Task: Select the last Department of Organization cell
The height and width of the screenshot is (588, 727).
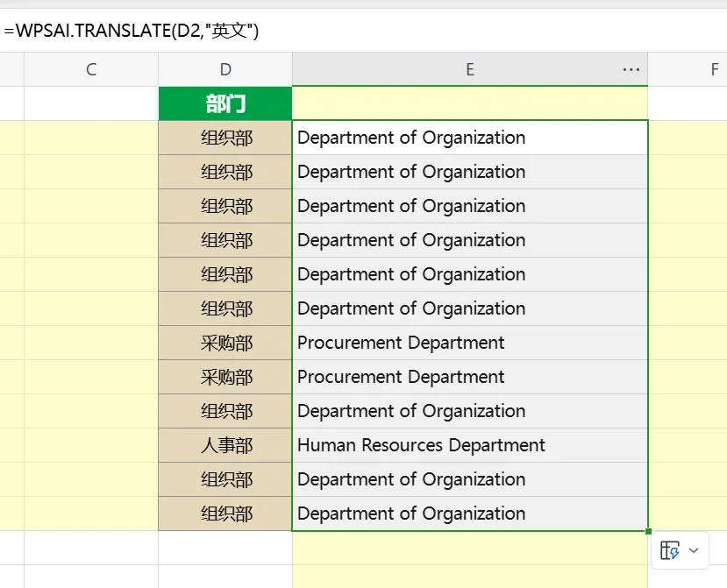Action: (x=470, y=514)
